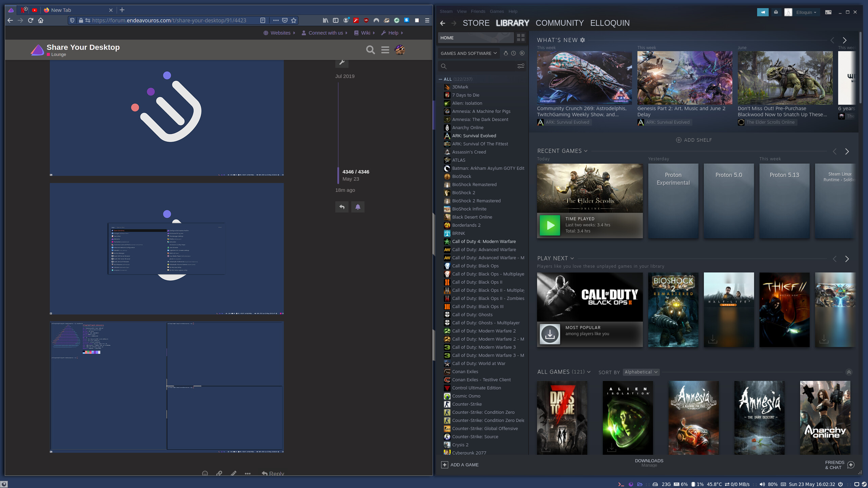Click the Steam announcements megaphone icon
Image resolution: width=868 pixels, height=488 pixels.
coord(763,12)
